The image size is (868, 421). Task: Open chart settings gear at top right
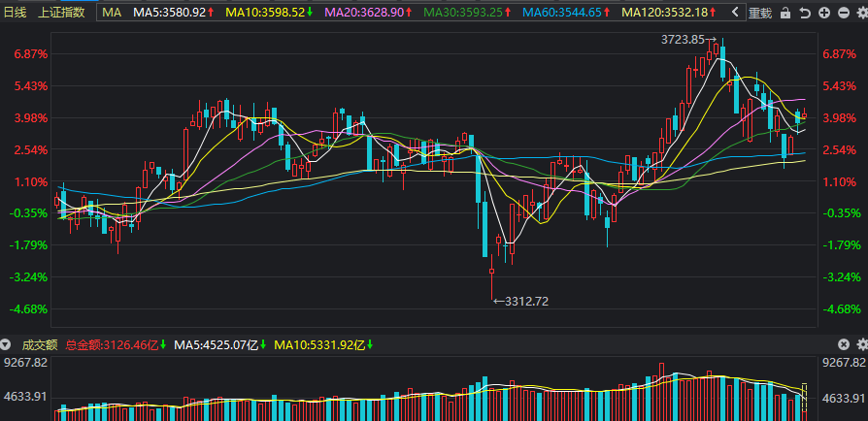(x=862, y=13)
